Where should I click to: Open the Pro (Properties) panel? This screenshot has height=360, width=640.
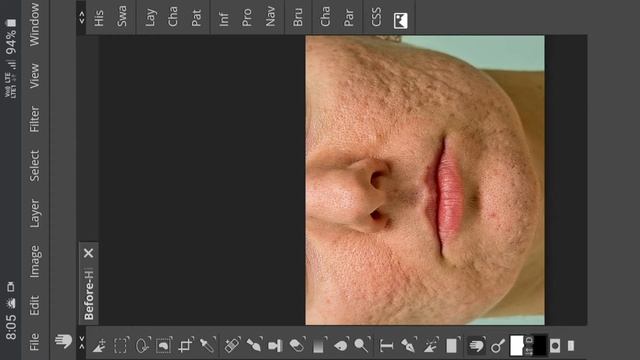[x=246, y=18]
